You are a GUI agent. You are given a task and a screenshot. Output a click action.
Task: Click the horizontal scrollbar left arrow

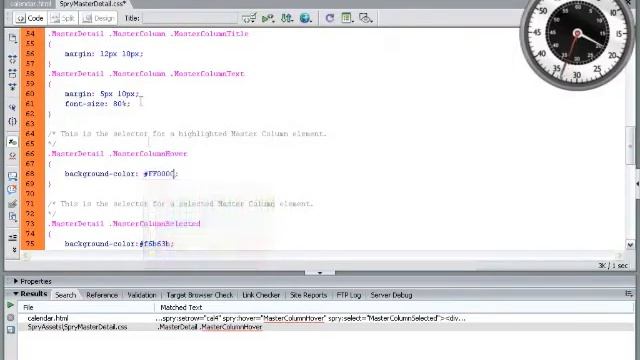25,256
